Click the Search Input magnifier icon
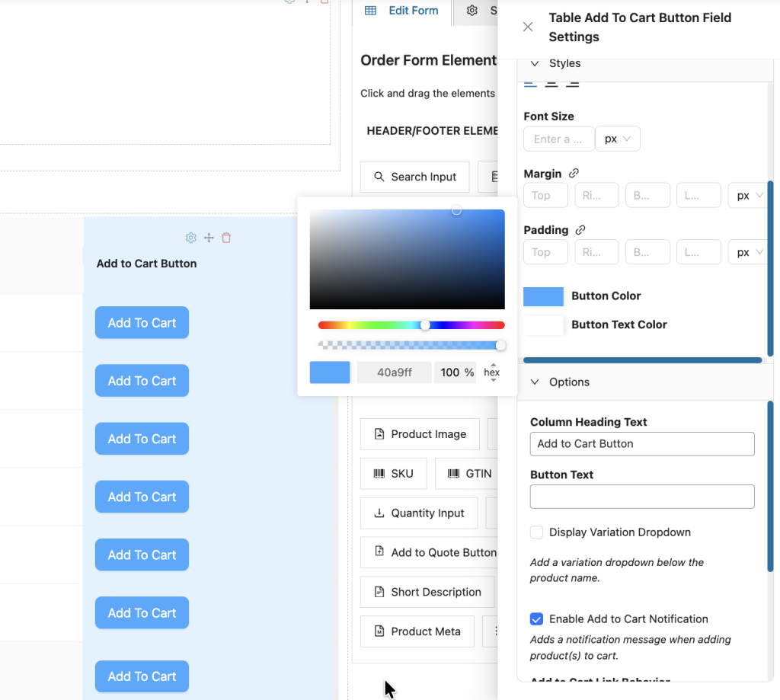 coord(379,177)
